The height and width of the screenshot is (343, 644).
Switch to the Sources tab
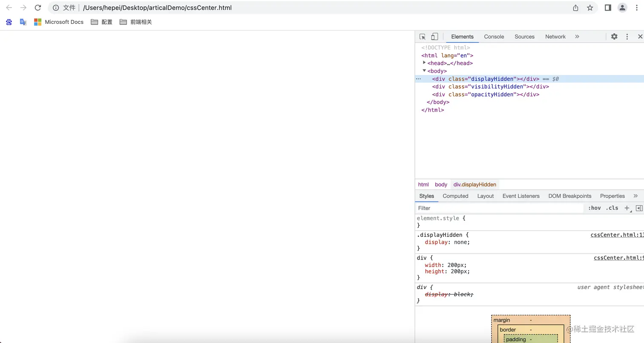tap(524, 37)
